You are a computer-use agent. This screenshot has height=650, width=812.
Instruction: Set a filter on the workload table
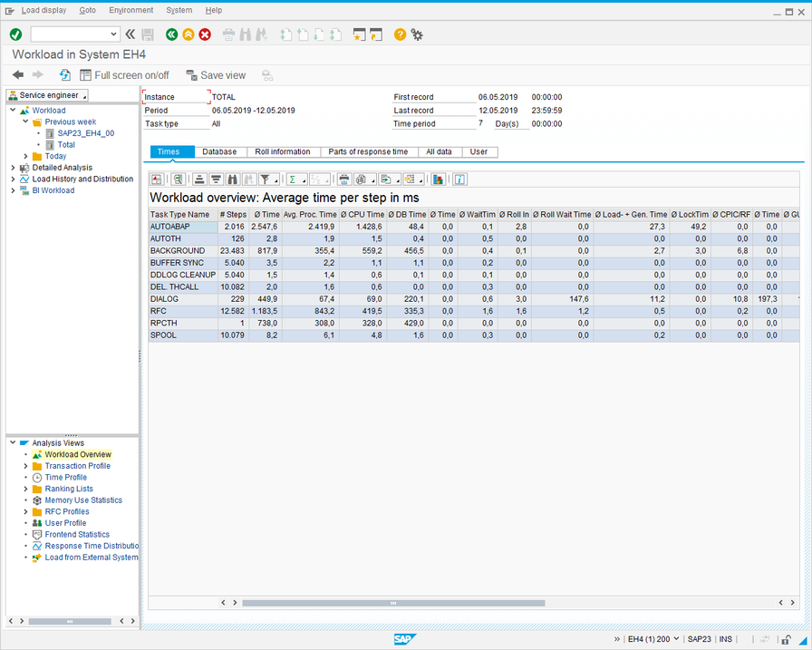265,179
